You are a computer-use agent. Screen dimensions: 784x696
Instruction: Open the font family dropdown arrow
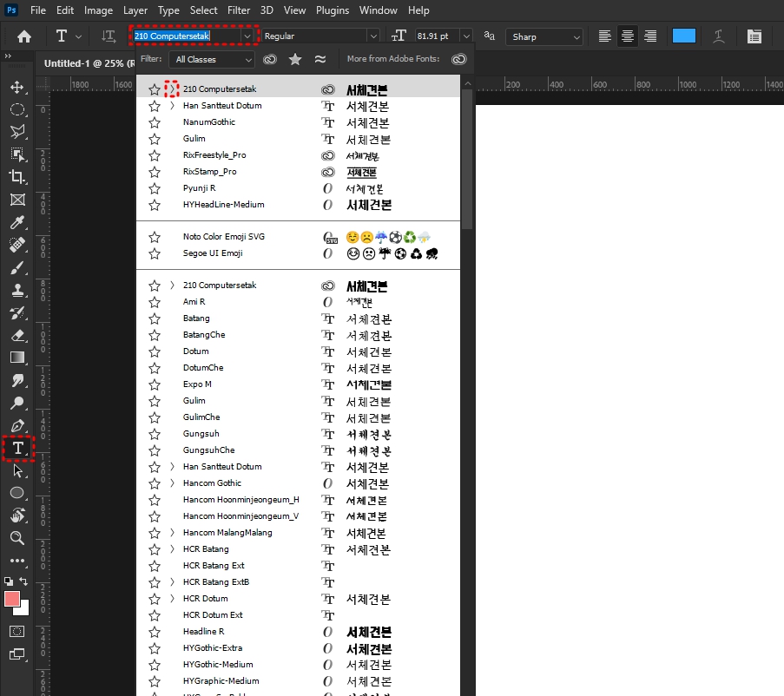247,36
